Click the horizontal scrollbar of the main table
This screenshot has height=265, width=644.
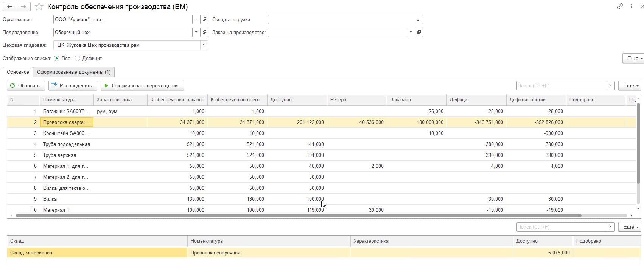pyautogui.click(x=298, y=215)
